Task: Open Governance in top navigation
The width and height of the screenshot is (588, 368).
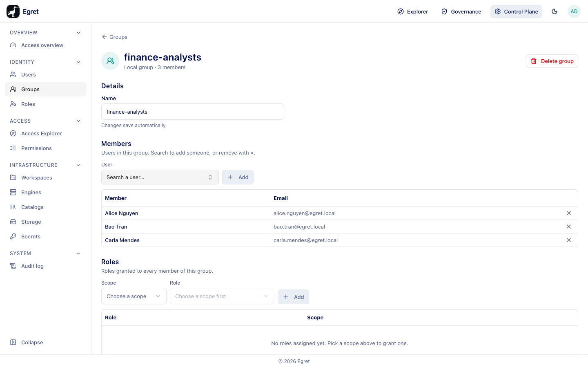Action: click(461, 11)
